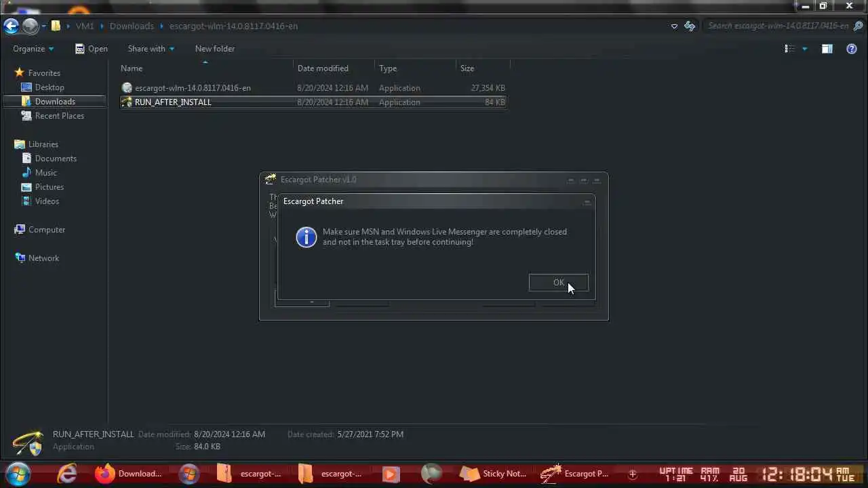This screenshot has height=488, width=868.
Task: Open Documents library in the navigation pane
Action: pos(56,159)
